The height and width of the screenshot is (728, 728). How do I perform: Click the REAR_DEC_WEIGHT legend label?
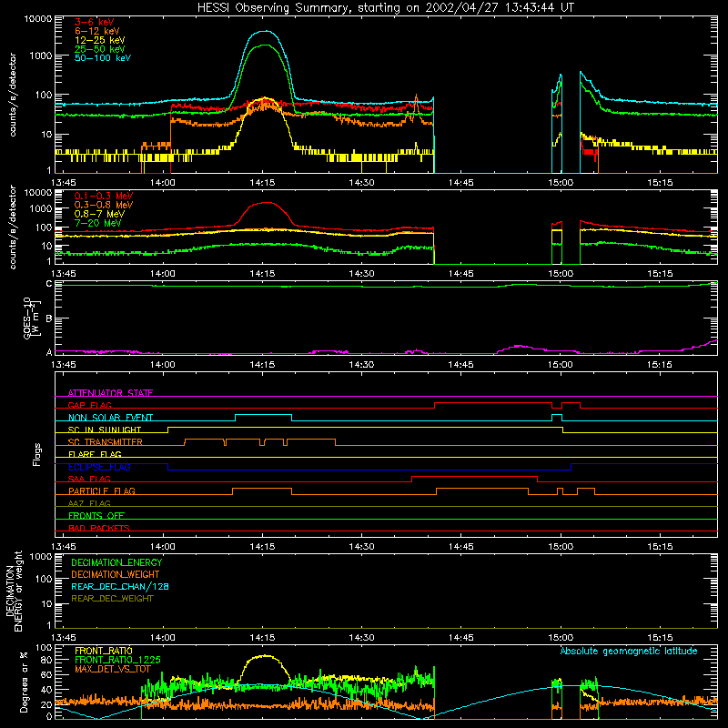pyautogui.click(x=112, y=599)
